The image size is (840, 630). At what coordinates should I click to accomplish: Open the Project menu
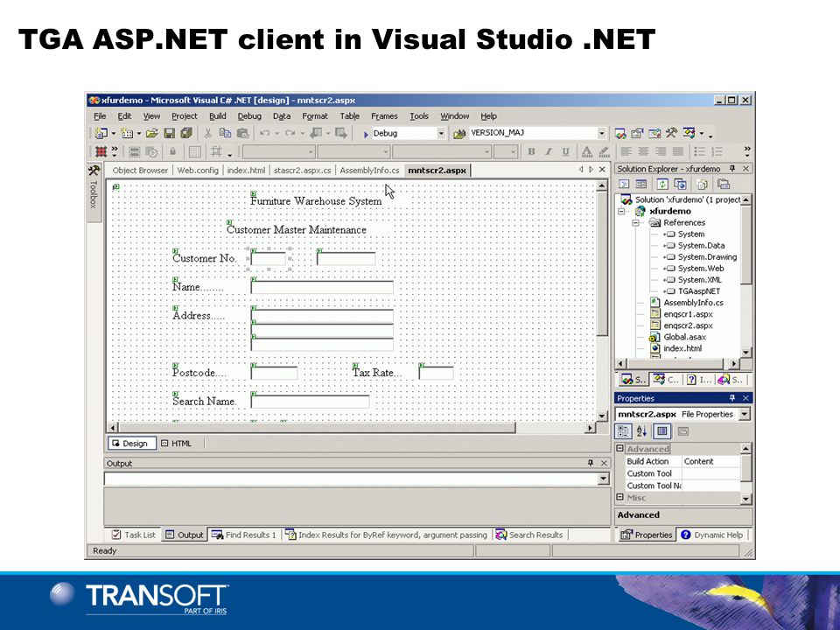[x=185, y=116]
